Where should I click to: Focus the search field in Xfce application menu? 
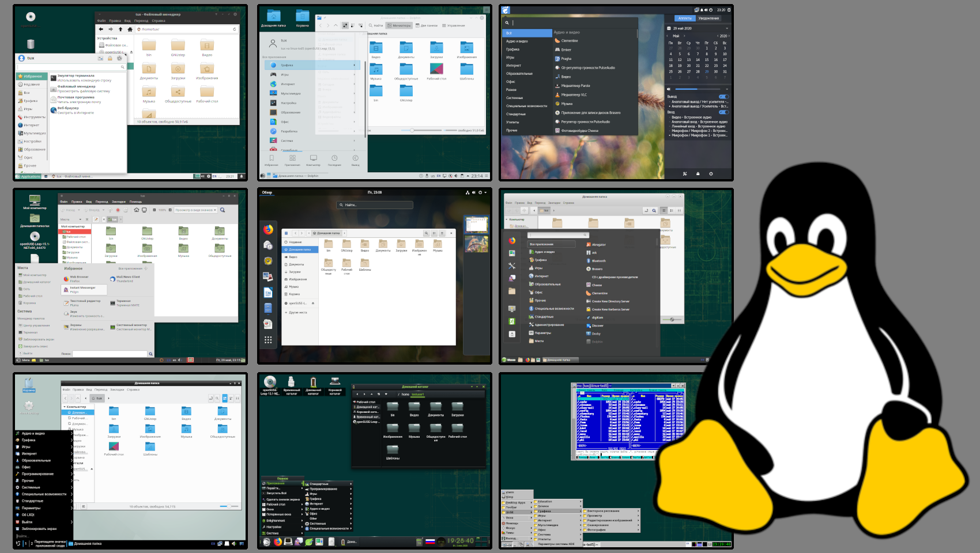point(71,67)
